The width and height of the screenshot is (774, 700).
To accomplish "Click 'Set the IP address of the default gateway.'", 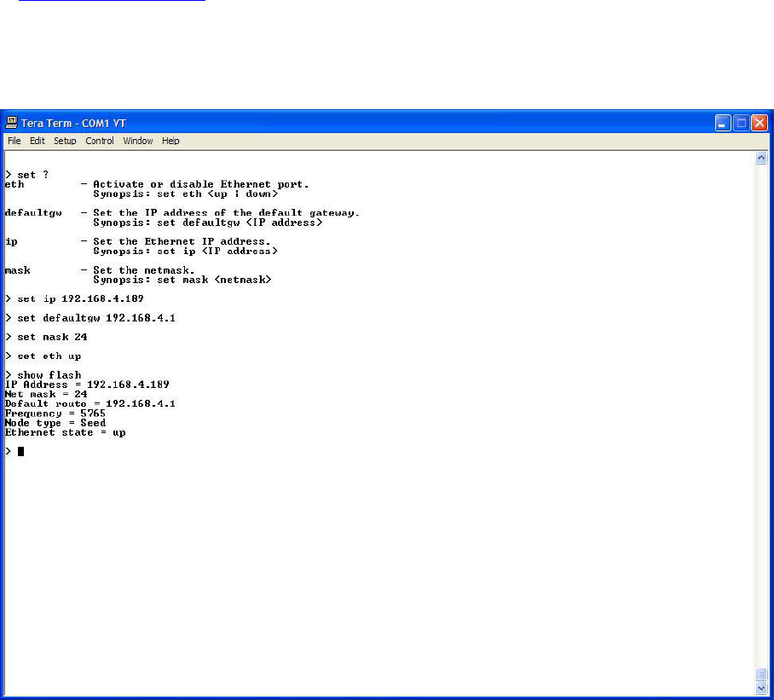I will (226, 213).
